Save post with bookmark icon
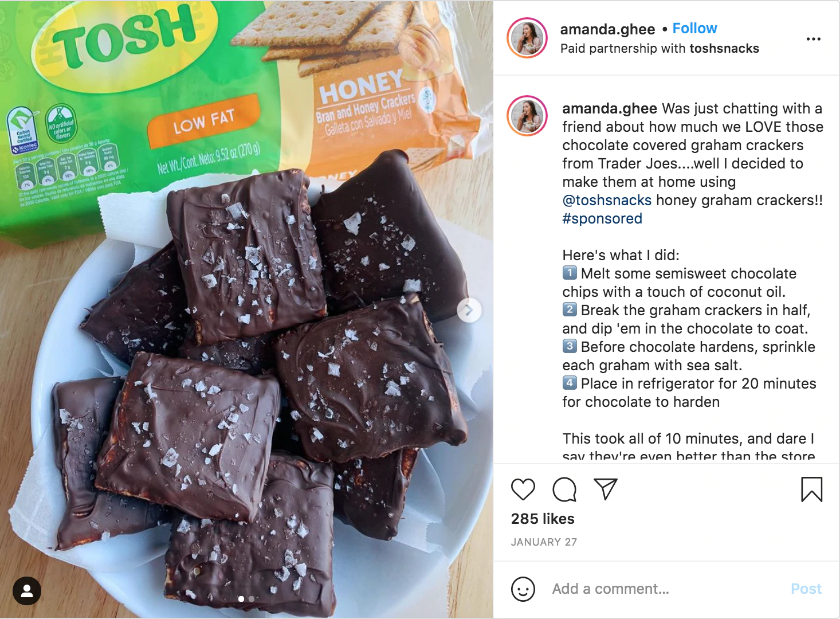 coord(811,489)
